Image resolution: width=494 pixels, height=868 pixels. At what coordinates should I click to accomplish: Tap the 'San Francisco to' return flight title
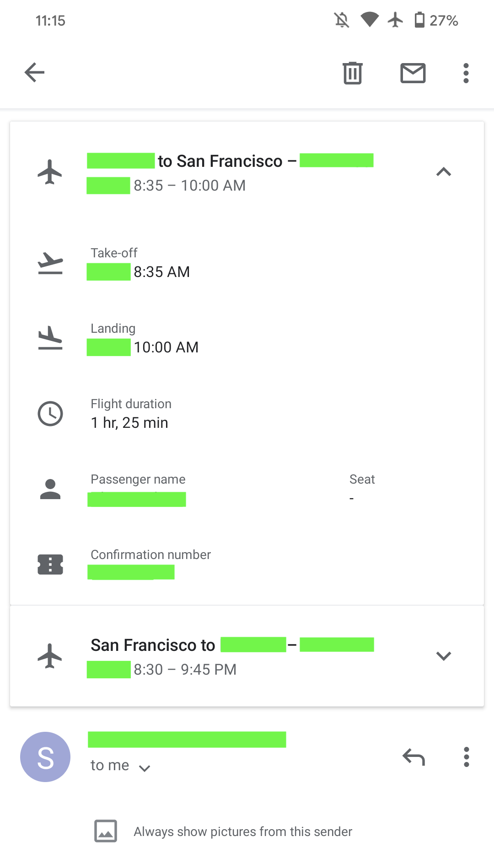click(x=153, y=645)
